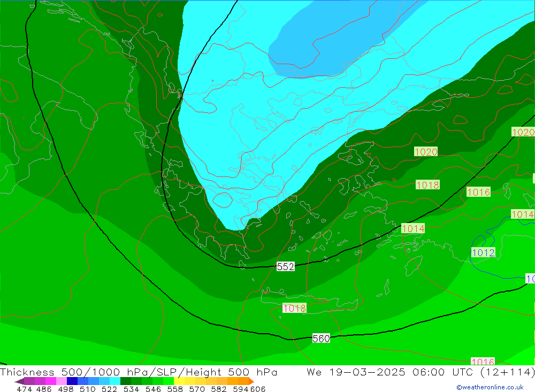The height and width of the screenshot is (392, 535).
Task: Click the legend value 474
Action: click(x=24, y=389)
